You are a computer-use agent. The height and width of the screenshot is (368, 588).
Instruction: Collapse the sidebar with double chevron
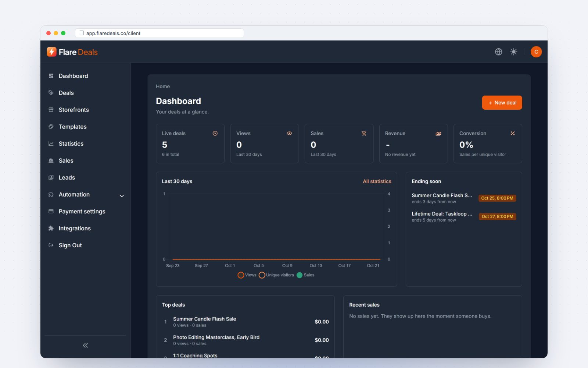[85, 345]
